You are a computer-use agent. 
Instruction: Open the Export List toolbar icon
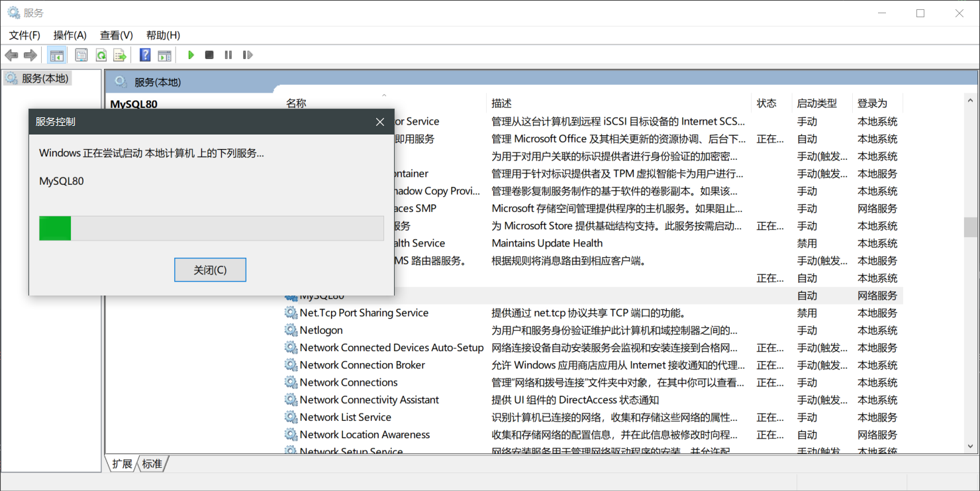(120, 54)
